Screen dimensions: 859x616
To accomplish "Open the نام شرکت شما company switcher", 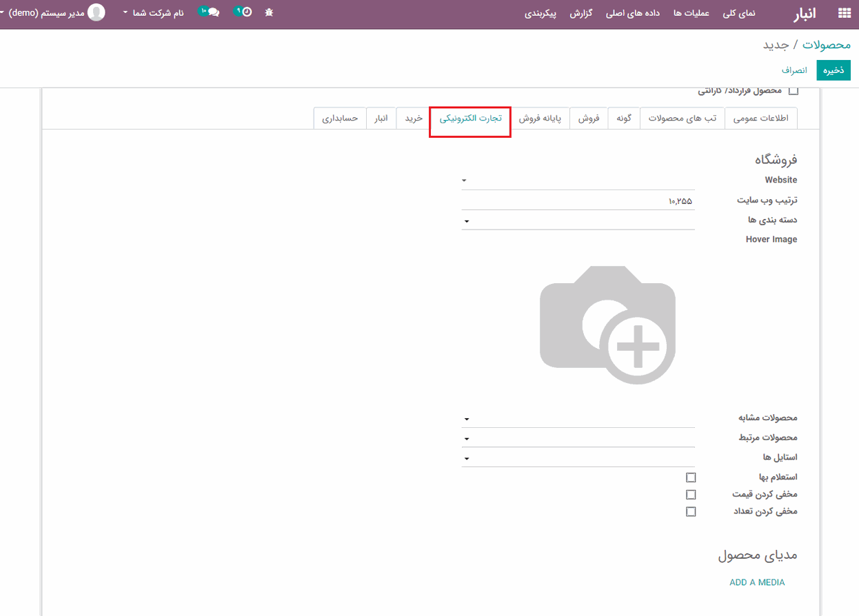I will (153, 12).
